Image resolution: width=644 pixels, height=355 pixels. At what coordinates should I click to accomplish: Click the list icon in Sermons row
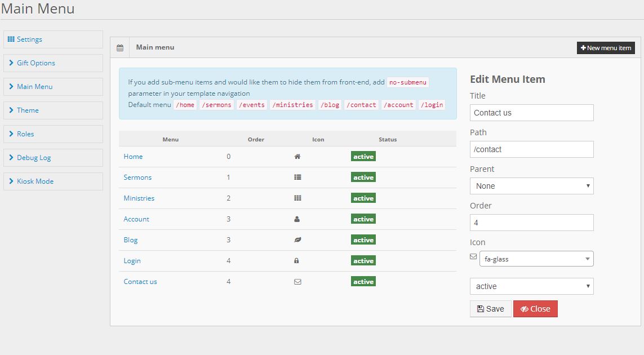[x=297, y=177]
